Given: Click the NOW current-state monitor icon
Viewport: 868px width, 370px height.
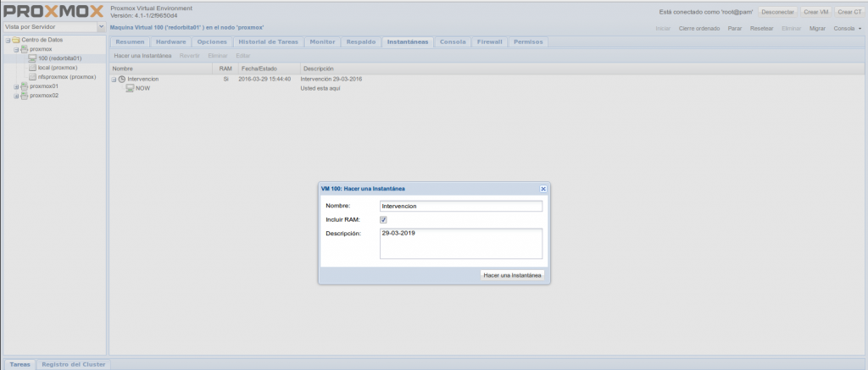Looking at the screenshot, I should coord(130,88).
